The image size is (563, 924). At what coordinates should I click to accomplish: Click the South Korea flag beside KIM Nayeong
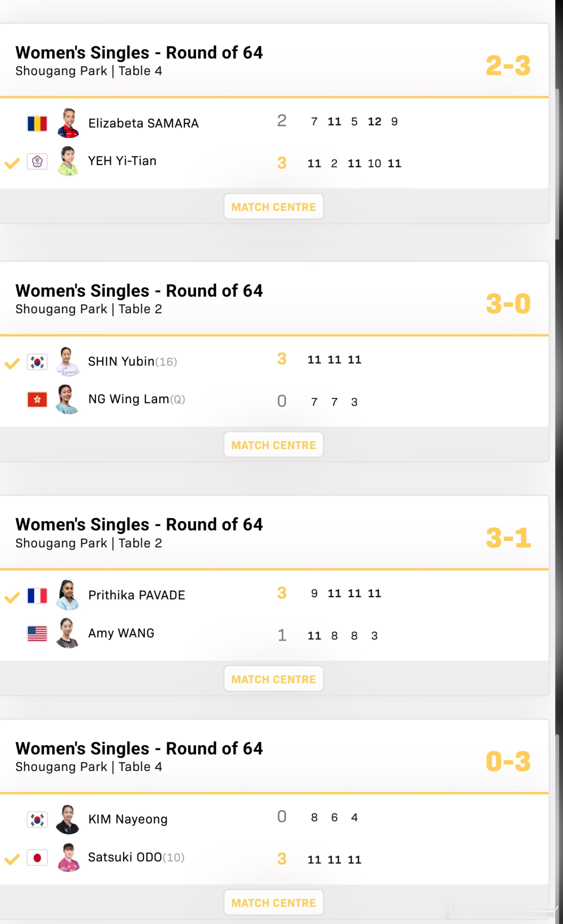pos(37,819)
